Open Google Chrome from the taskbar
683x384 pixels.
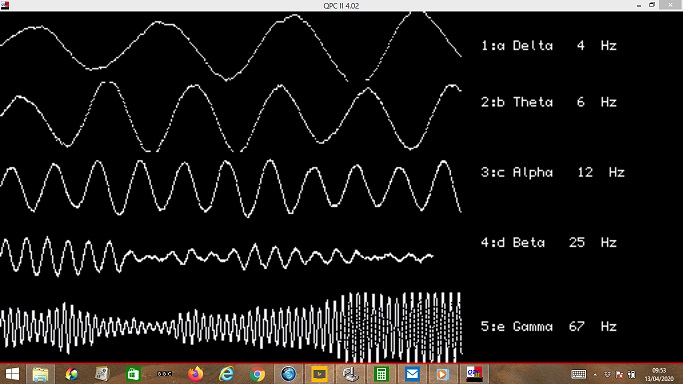point(257,374)
